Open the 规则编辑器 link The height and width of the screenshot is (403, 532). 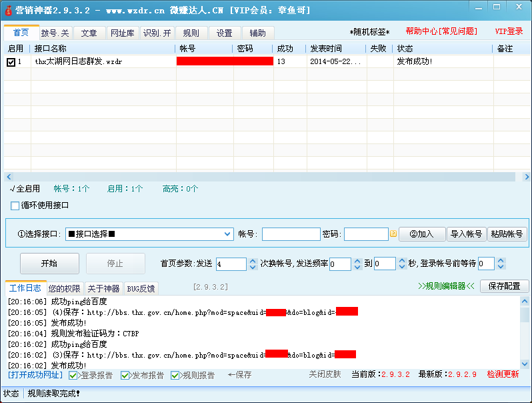[446, 286]
